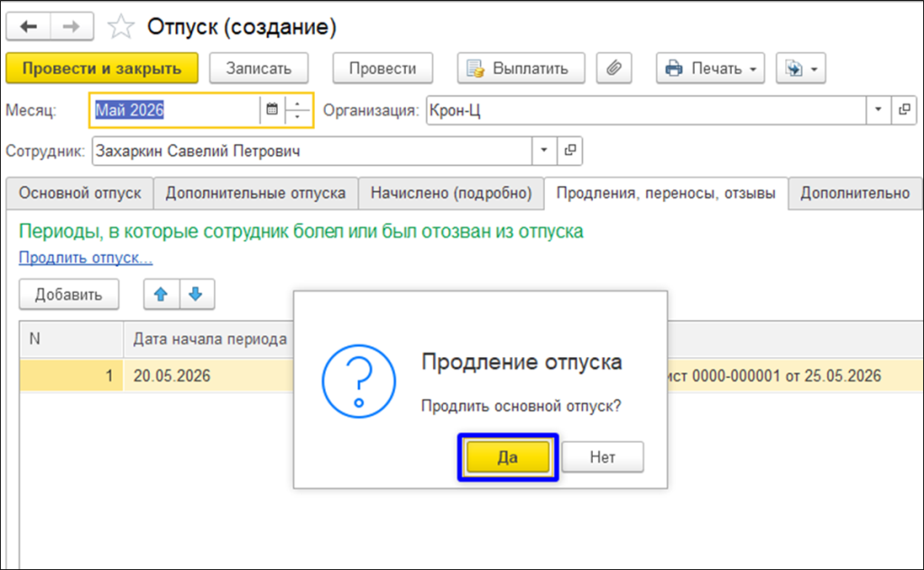Open the create-based-on document dropdown icon
Viewport: 924px width, 570px height.
point(800,69)
